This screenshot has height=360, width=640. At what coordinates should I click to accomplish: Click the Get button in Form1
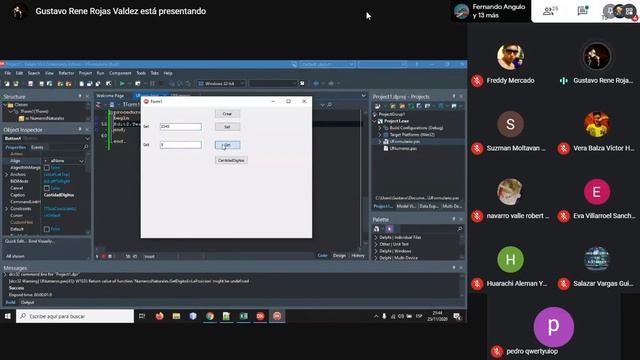coord(227,145)
